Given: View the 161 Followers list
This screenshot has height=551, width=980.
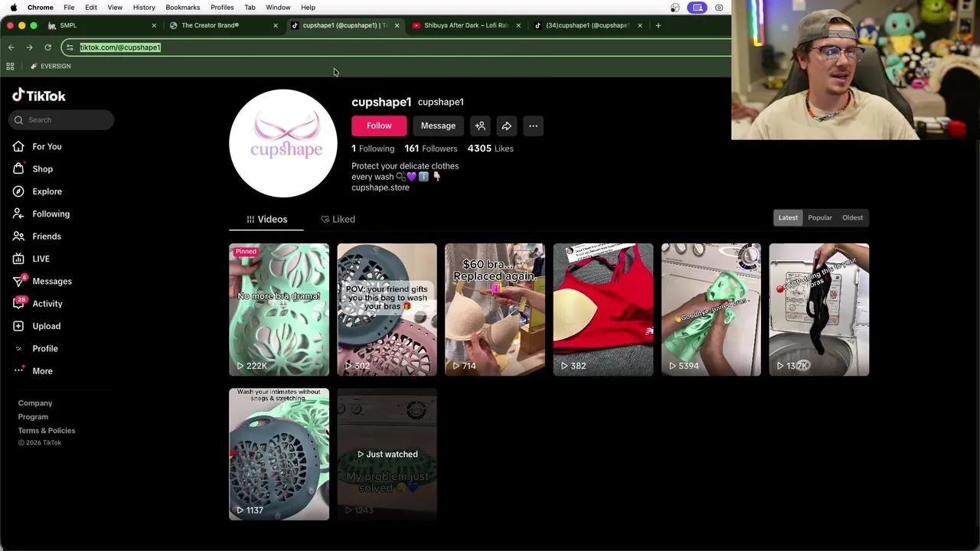Looking at the screenshot, I should click(x=430, y=148).
